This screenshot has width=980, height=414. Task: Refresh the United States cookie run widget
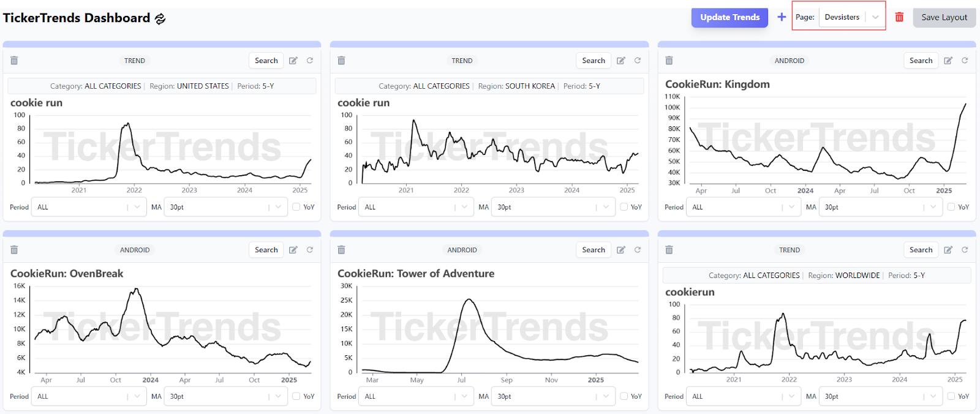[x=310, y=61]
